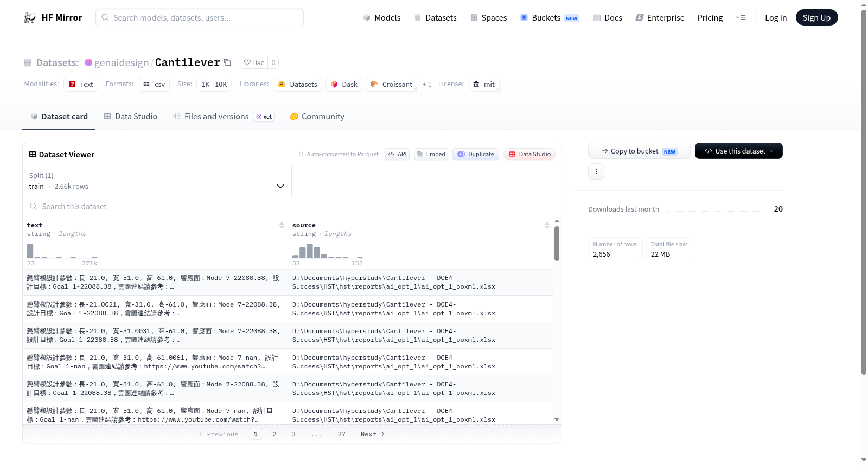Image resolution: width=868 pixels, height=465 pixels.
Task: Go to pagination page 3
Action: tap(293, 434)
